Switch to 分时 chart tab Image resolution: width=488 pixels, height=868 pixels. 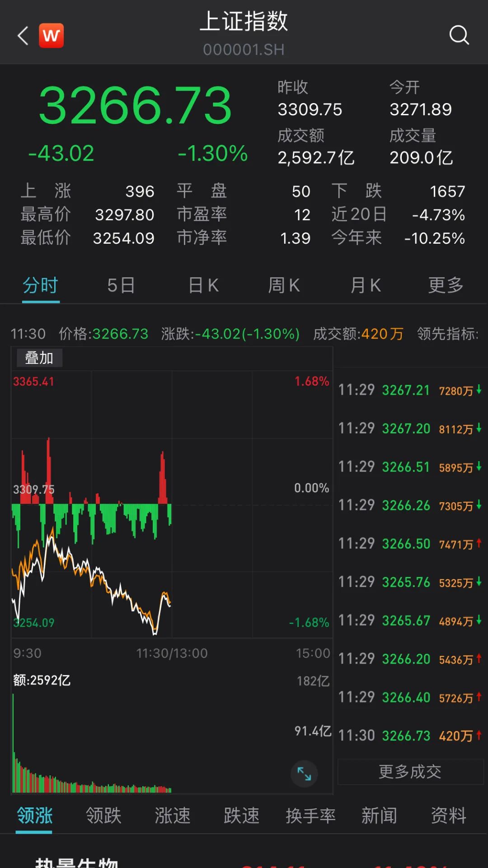(41, 285)
